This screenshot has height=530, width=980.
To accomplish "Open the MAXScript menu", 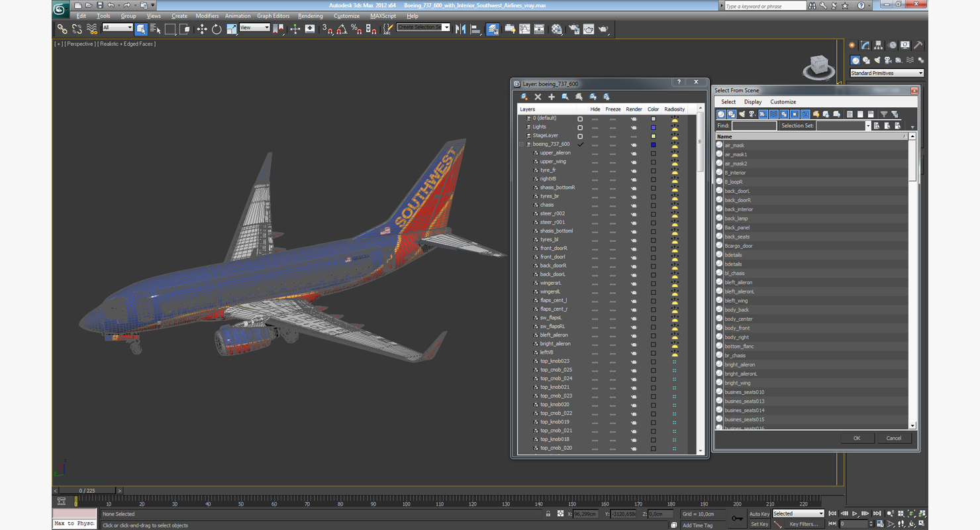I will tap(383, 16).
